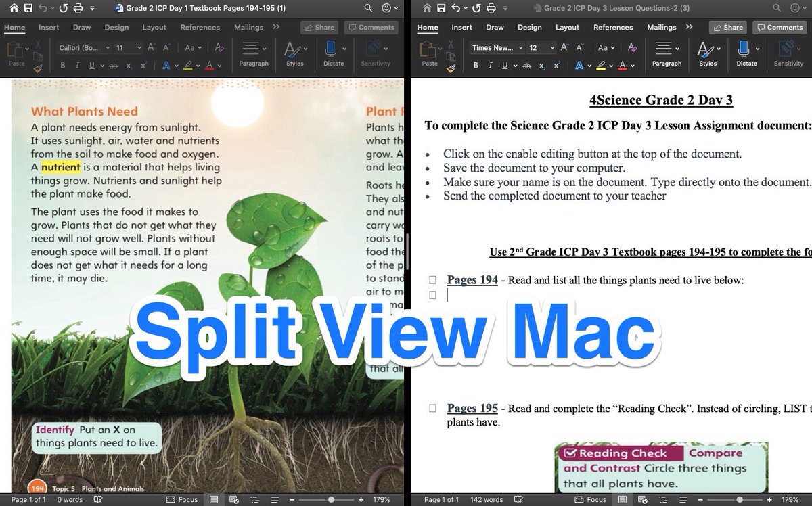812x506 pixels.
Task: Click Increase Font Size in left window
Action: pyautogui.click(x=152, y=48)
